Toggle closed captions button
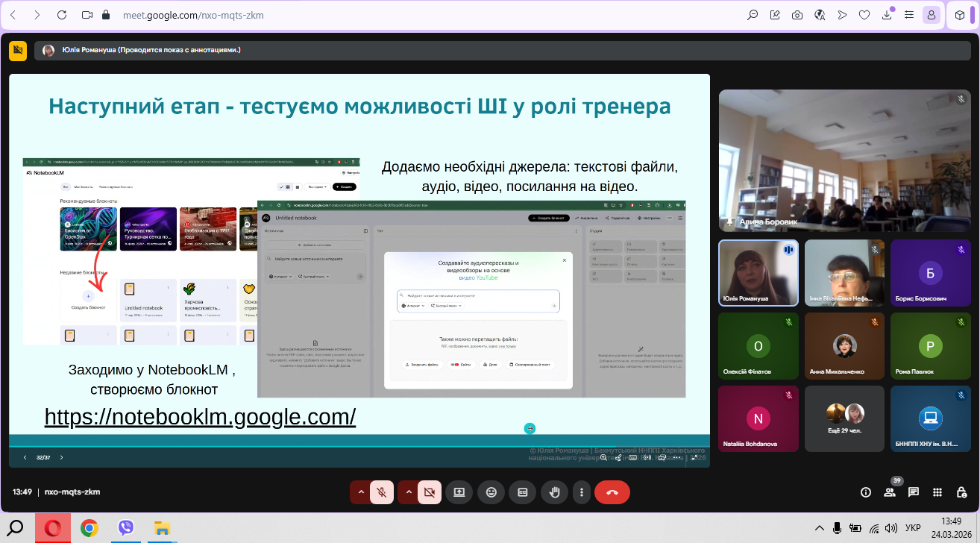Viewport: 980px width, 543px height. click(x=522, y=492)
